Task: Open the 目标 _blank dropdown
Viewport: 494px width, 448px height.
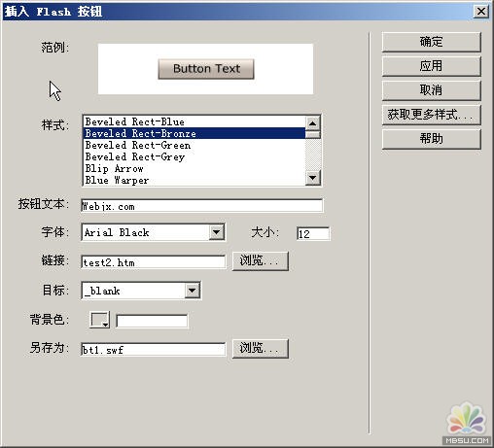Action: [x=193, y=291]
